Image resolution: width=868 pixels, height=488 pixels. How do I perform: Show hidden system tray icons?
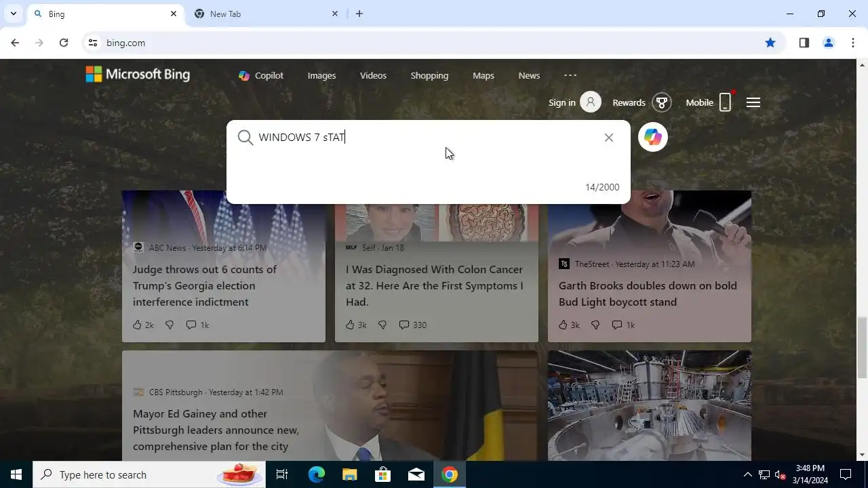point(747,474)
